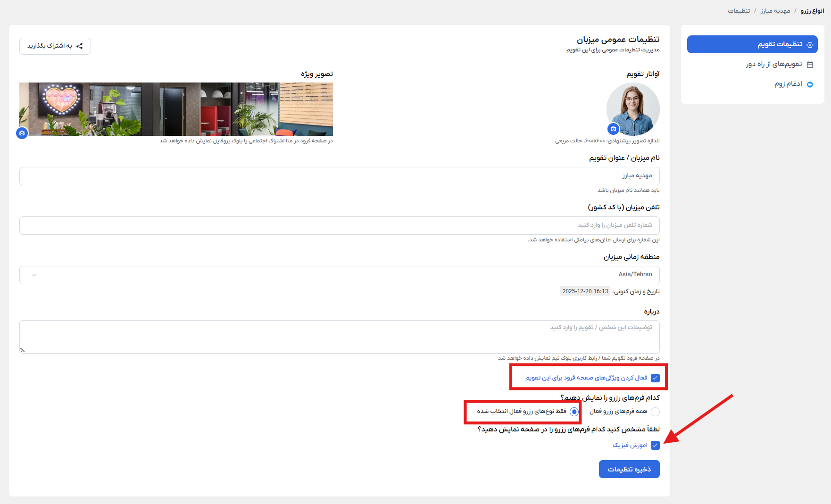Screen dimensions: 831x504
Task: Toggle the landing page features checkbox
Action: pyautogui.click(x=655, y=378)
